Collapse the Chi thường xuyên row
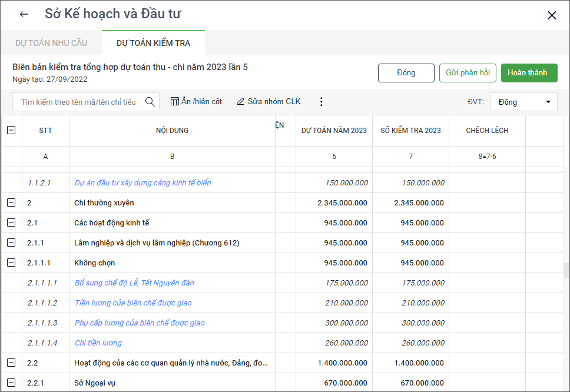Image resolution: width=570 pixels, height=392 pixels. (11, 203)
